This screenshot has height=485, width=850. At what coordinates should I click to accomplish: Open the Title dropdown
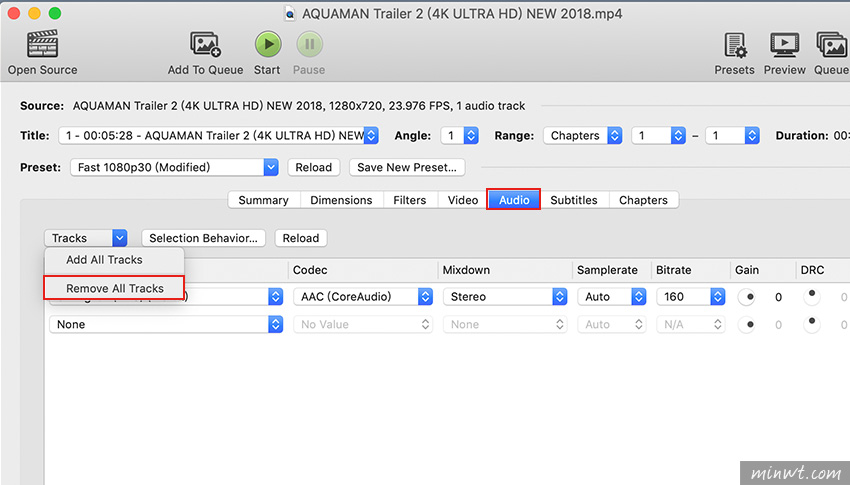(218, 135)
